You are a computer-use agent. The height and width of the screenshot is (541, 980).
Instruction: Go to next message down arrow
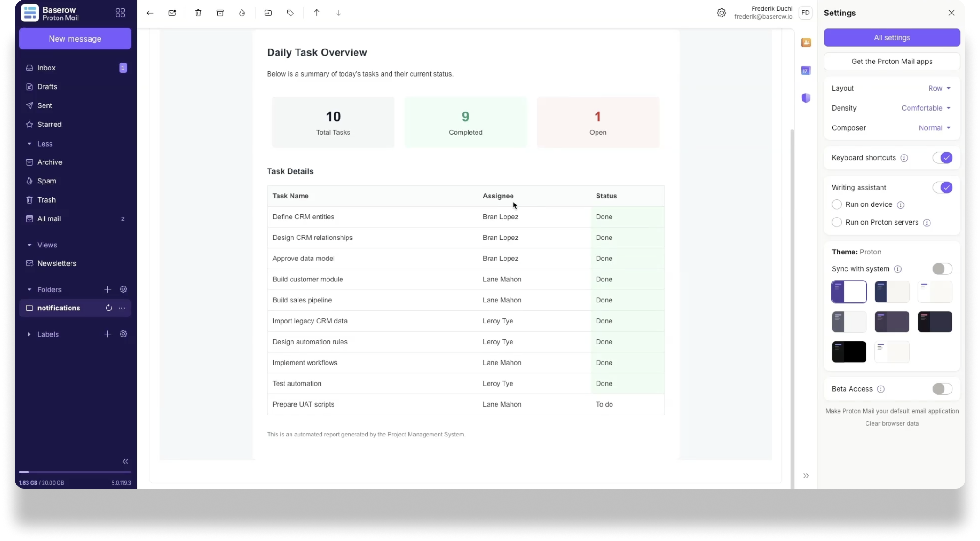click(x=339, y=13)
